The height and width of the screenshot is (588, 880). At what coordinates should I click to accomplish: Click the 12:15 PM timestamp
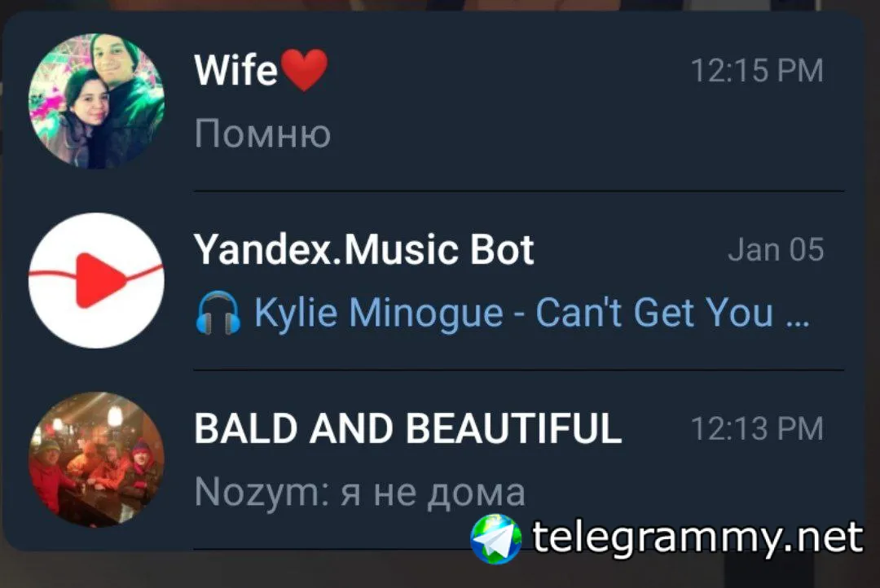[756, 71]
